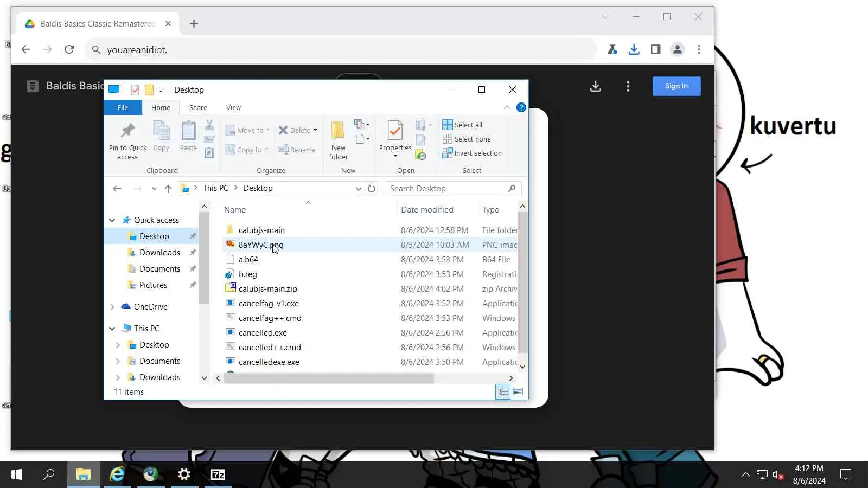Create a New folder from the ribbon
This screenshot has width=868, height=488.
pos(339,141)
